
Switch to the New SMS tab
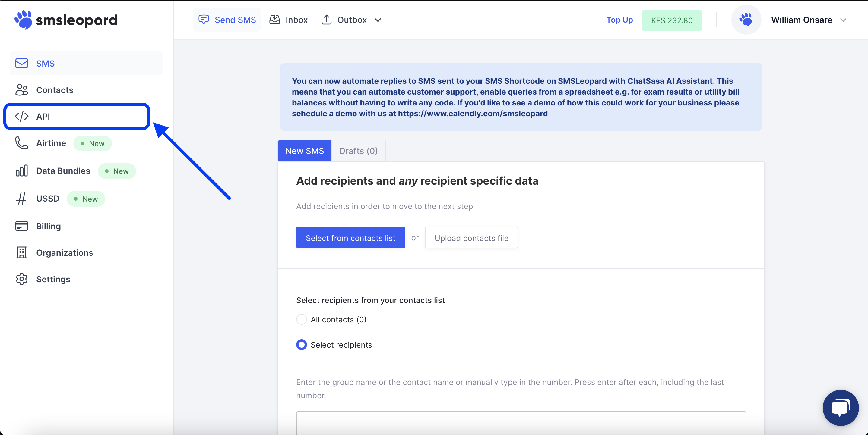(304, 150)
